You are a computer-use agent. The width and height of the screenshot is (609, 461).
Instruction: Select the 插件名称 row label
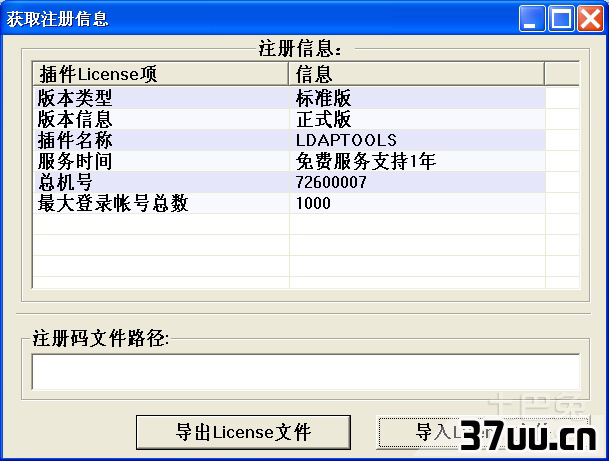coord(75,140)
